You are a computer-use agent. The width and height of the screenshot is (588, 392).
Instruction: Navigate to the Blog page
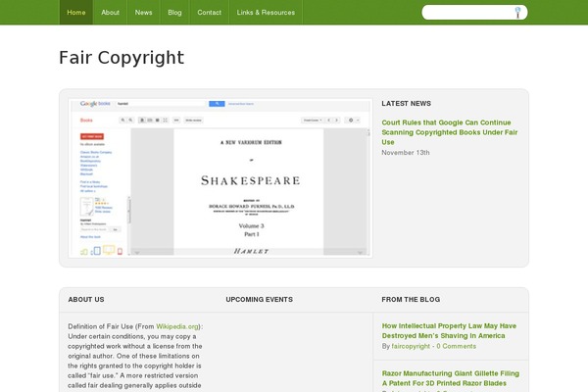174,13
